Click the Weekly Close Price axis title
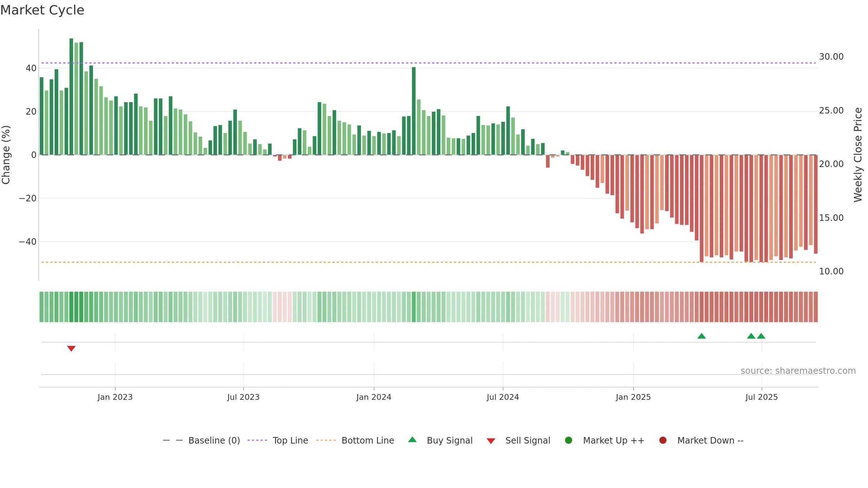Image resolution: width=868 pixels, height=488 pixels. click(x=858, y=155)
